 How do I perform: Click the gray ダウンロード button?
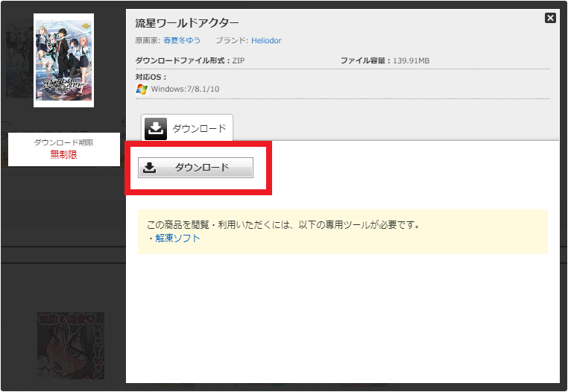(x=195, y=168)
